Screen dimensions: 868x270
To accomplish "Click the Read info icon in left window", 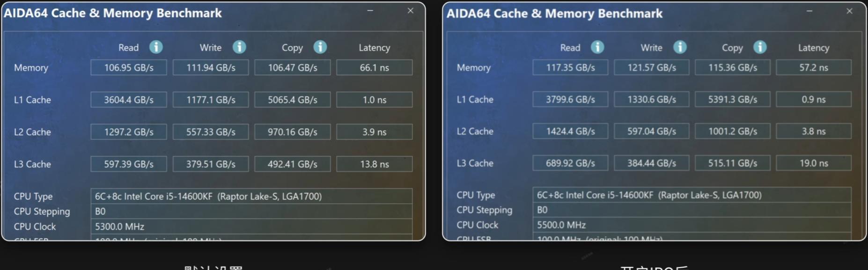I will 156,47.
